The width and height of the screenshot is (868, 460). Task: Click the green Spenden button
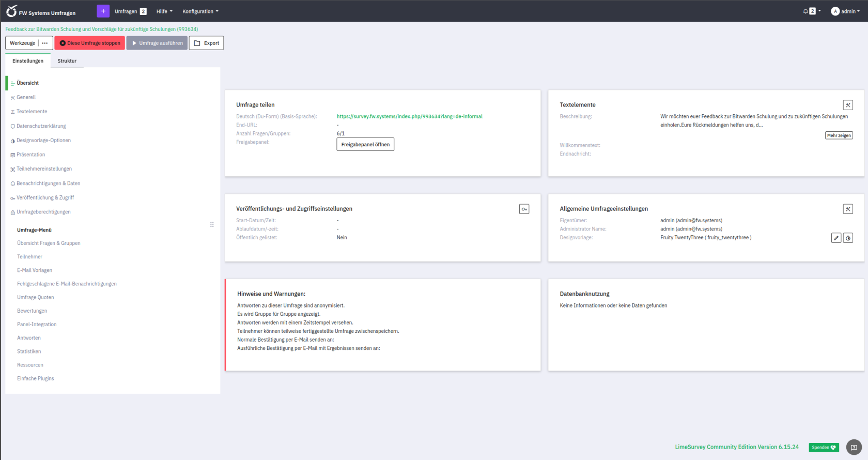click(x=823, y=448)
